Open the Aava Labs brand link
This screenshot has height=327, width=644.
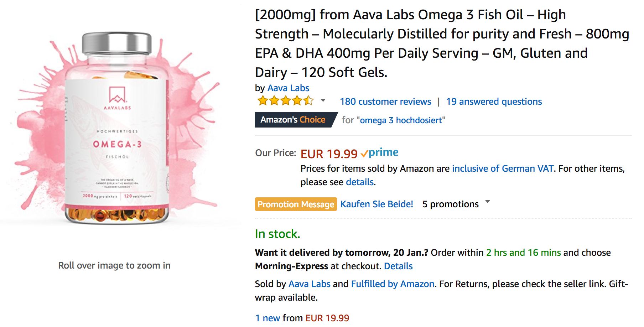(x=288, y=88)
